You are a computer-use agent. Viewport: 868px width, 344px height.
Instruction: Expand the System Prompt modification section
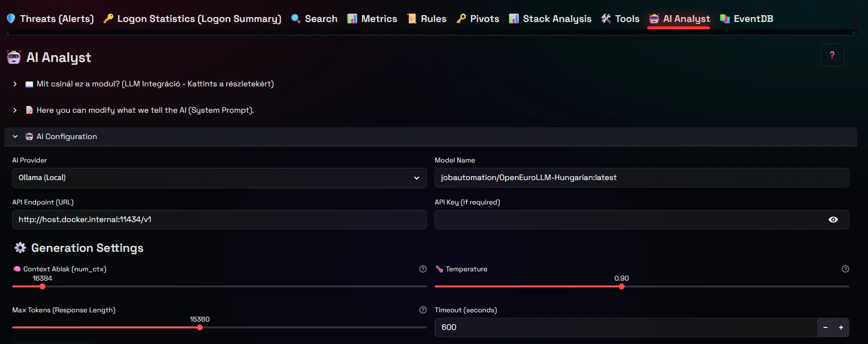point(140,110)
